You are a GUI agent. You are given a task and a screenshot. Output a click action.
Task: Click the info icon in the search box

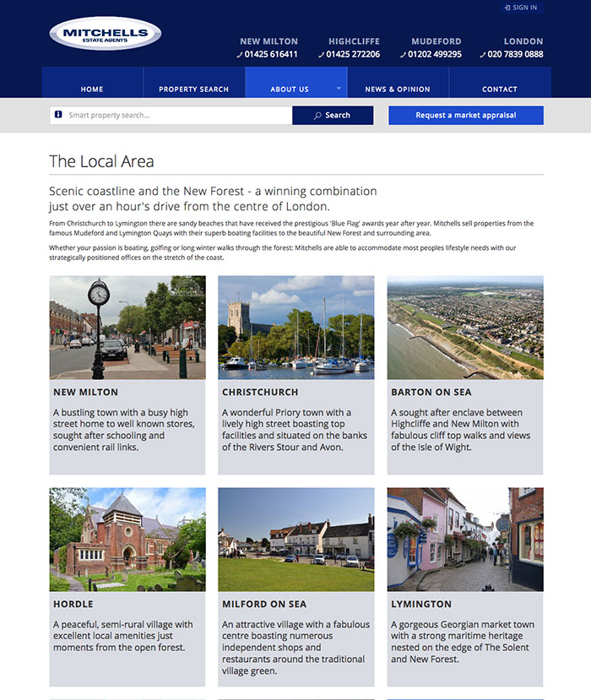(x=58, y=114)
